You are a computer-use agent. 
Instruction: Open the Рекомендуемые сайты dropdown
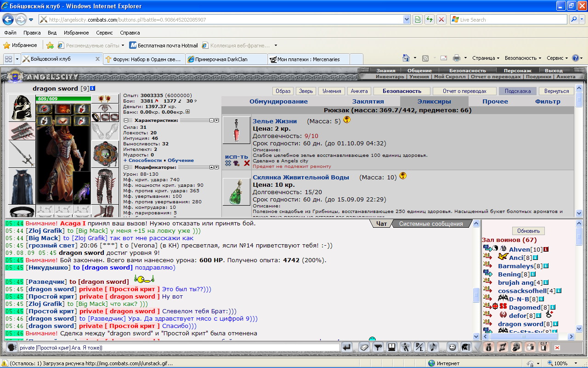[x=123, y=46]
